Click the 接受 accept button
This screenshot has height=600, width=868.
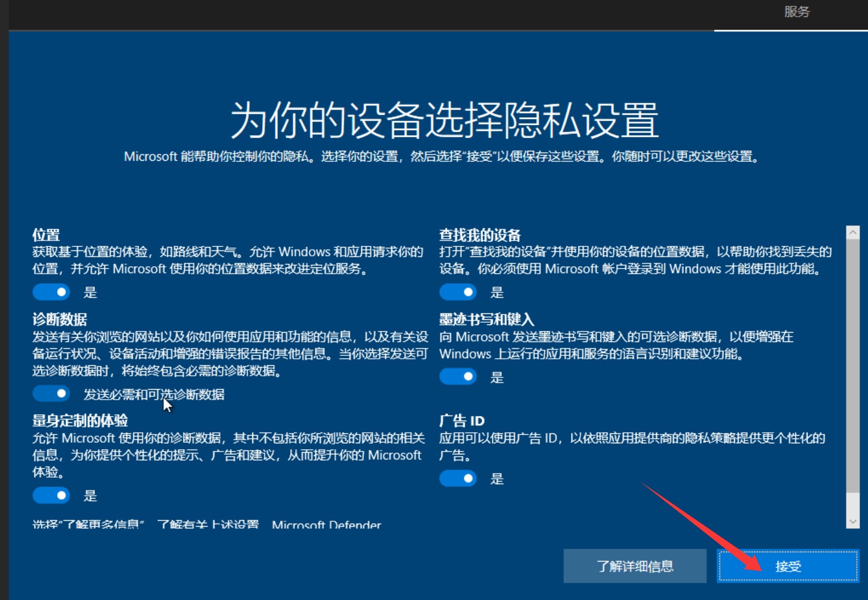click(788, 566)
